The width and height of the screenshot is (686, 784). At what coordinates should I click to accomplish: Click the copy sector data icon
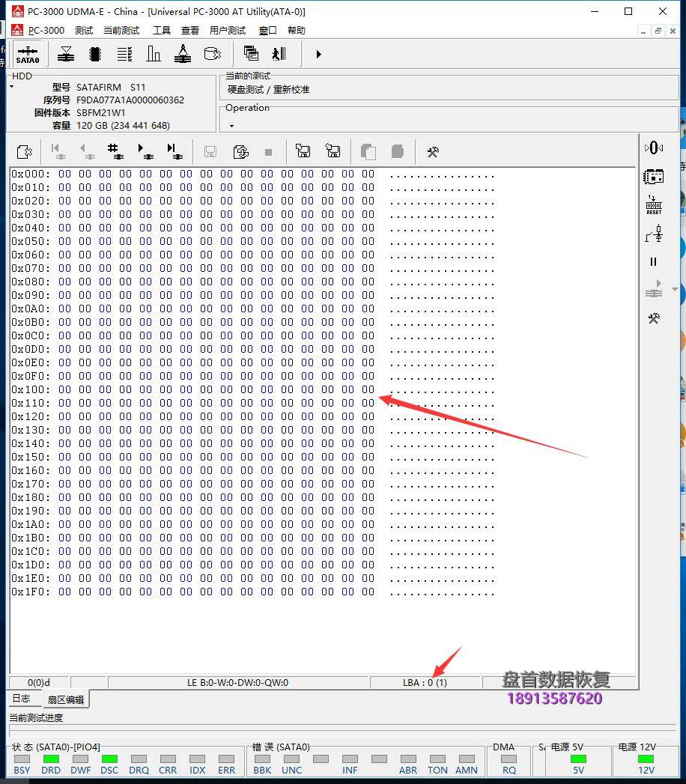pyautogui.click(x=368, y=151)
